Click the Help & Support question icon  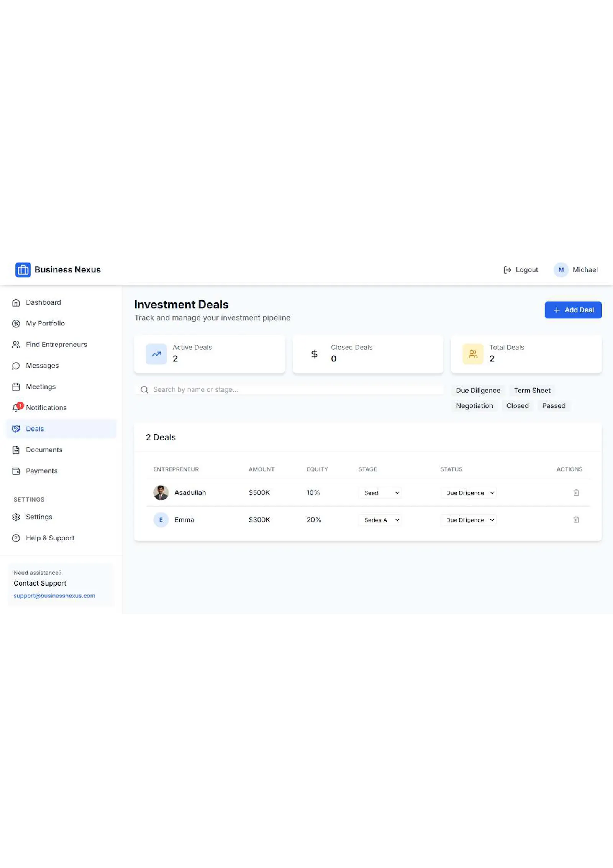pyautogui.click(x=16, y=538)
